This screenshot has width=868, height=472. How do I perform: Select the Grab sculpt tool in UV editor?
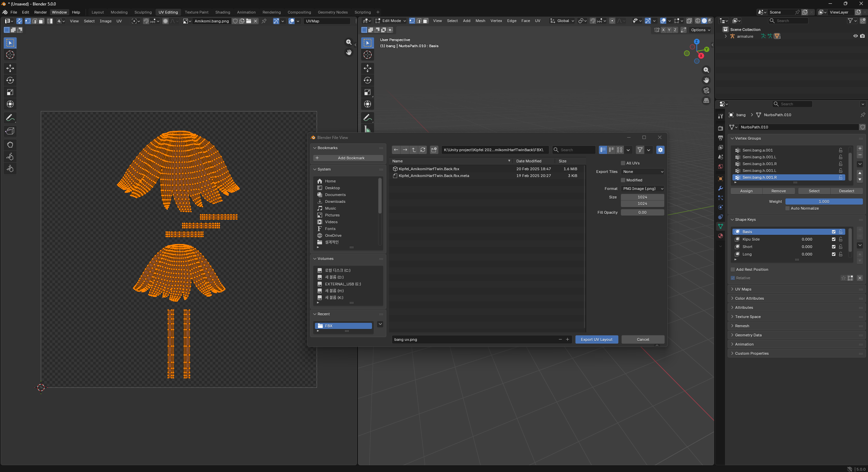click(10, 145)
